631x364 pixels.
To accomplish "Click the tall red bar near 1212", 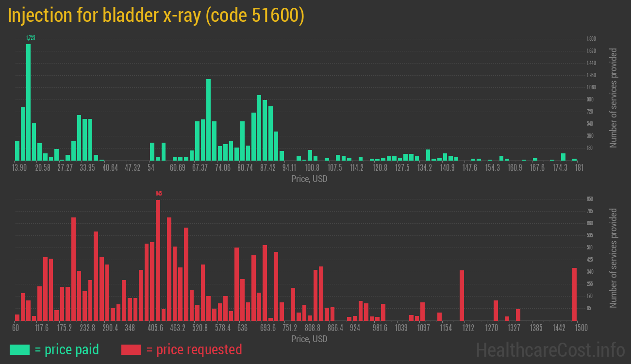I will tap(462, 295).
